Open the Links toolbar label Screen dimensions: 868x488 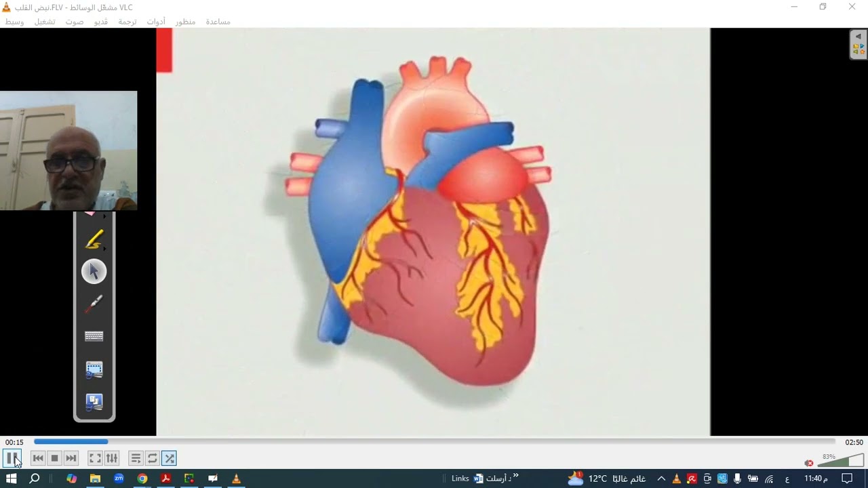(x=460, y=479)
